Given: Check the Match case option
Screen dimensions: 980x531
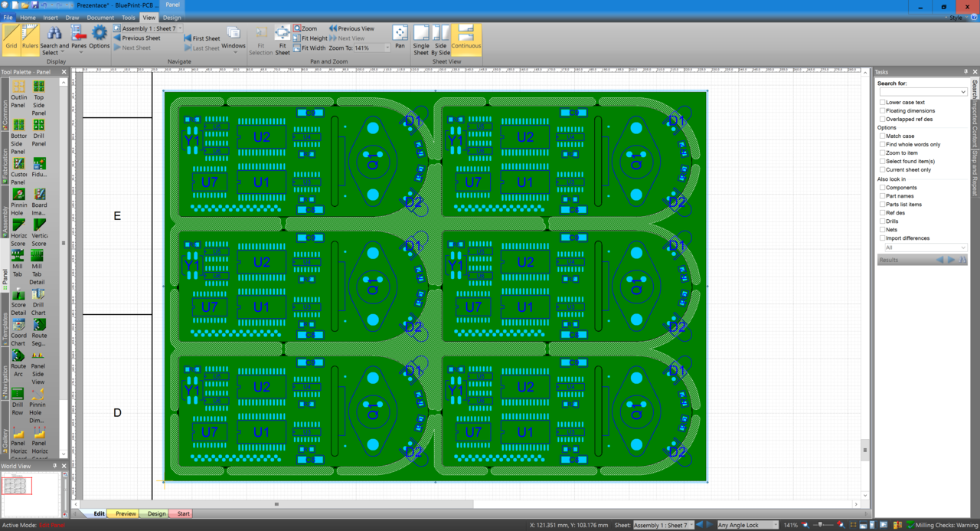Looking at the screenshot, I should point(883,136).
